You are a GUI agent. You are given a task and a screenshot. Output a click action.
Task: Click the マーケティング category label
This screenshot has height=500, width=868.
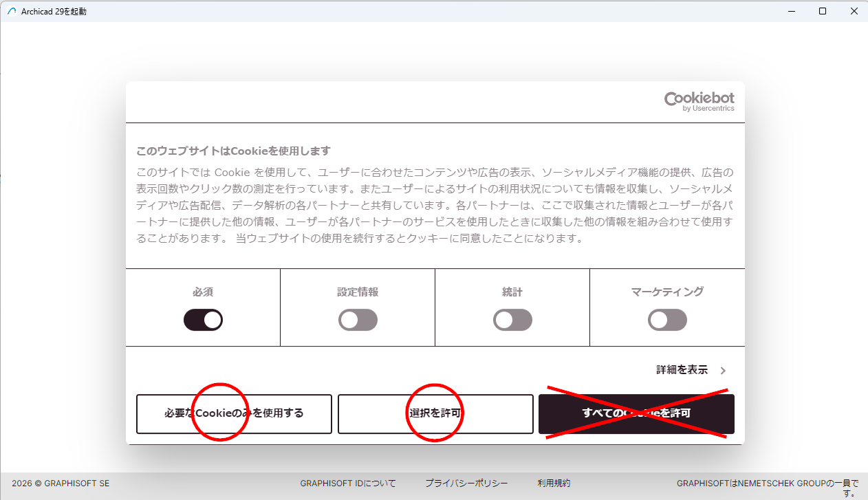click(667, 292)
